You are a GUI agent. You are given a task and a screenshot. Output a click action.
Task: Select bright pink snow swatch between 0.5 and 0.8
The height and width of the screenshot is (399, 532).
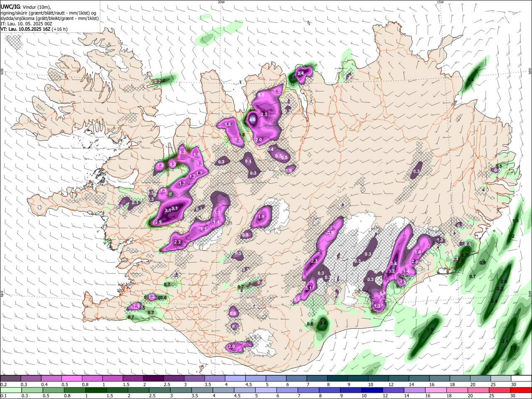(72, 378)
